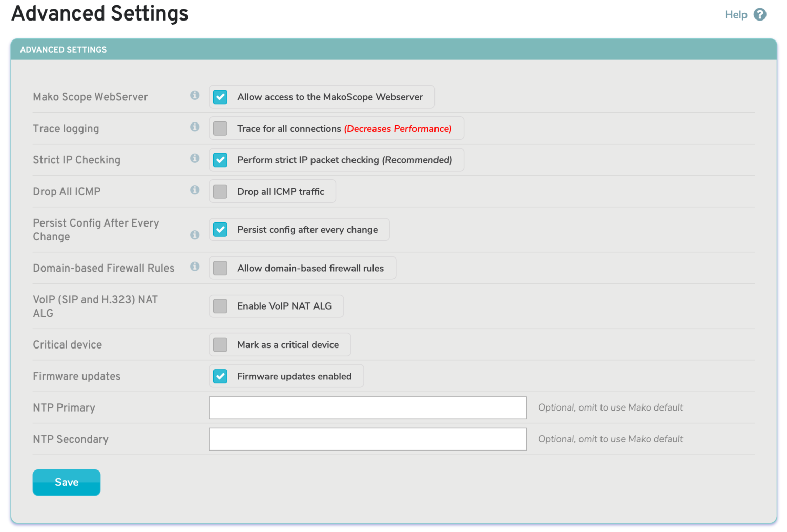This screenshot has width=787, height=532.
Task: Uncheck strict IP packet checking
Action: 220,160
